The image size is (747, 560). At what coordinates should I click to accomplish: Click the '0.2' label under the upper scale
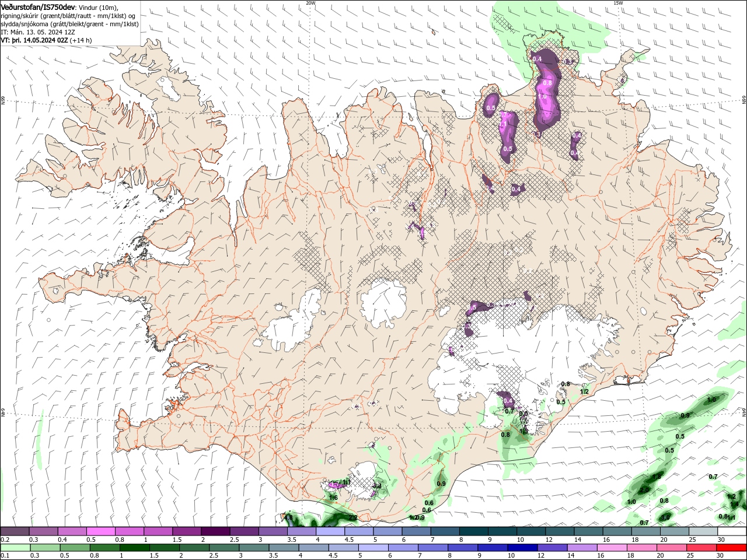(5, 540)
